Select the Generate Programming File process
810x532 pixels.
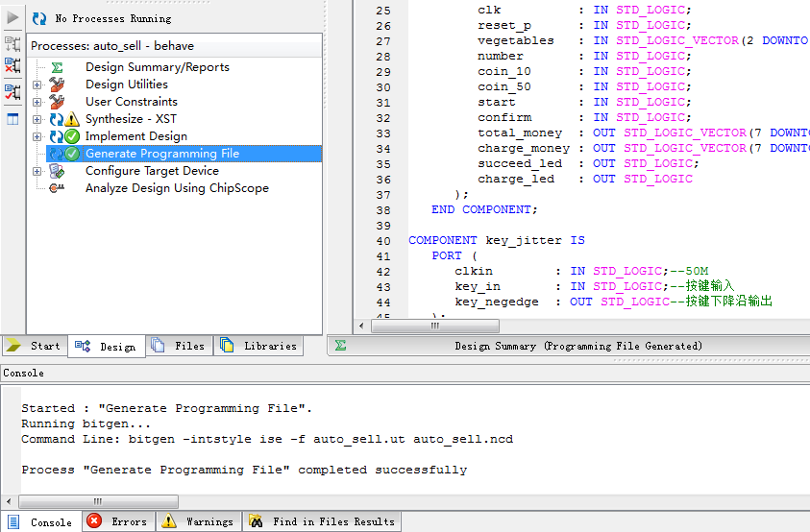tap(161, 154)
